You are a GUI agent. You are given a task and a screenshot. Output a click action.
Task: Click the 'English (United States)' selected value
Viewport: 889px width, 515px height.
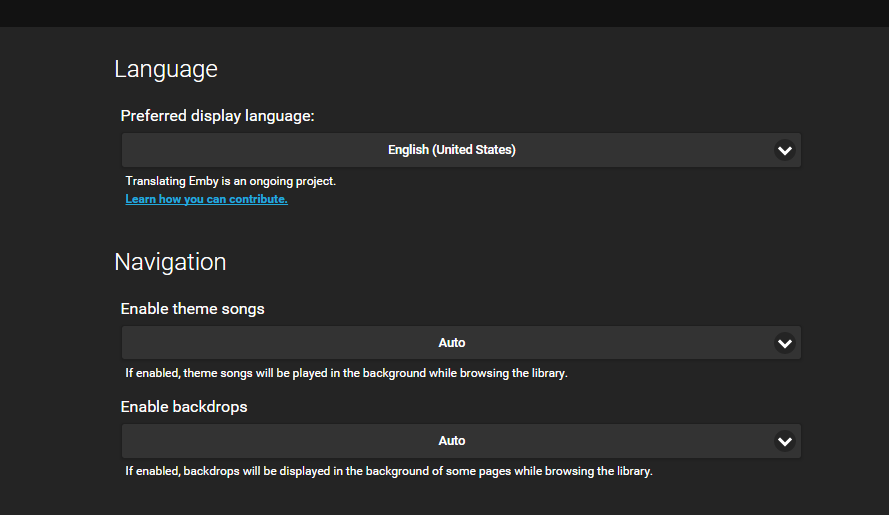[451, 150]
